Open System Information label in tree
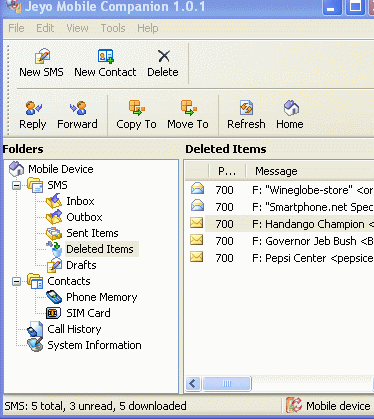This screenshot has width=374, height=419. pyautogui.click(x=94, y=345)
